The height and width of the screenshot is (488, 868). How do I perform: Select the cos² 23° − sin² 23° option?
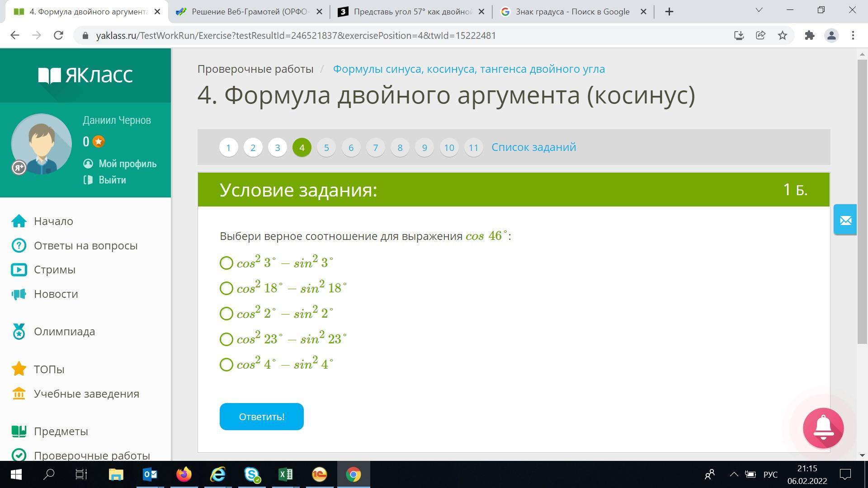pos(226,339)
